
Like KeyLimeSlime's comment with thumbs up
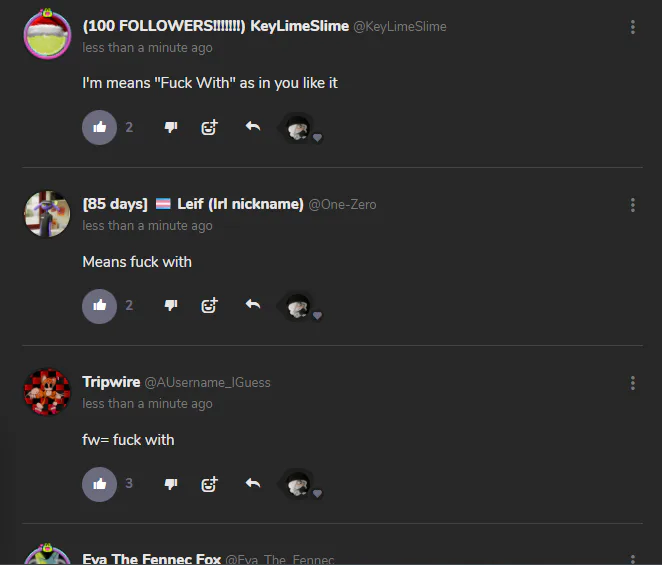[99, 128]
